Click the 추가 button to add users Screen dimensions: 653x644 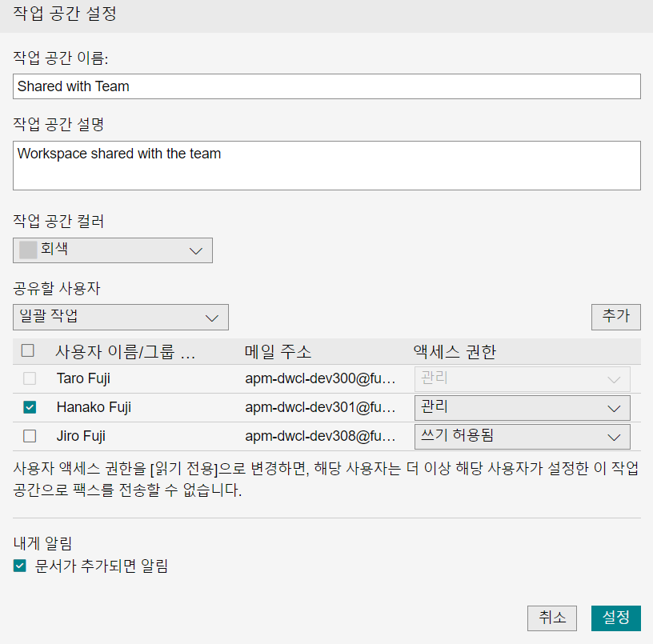click(615, 317)
